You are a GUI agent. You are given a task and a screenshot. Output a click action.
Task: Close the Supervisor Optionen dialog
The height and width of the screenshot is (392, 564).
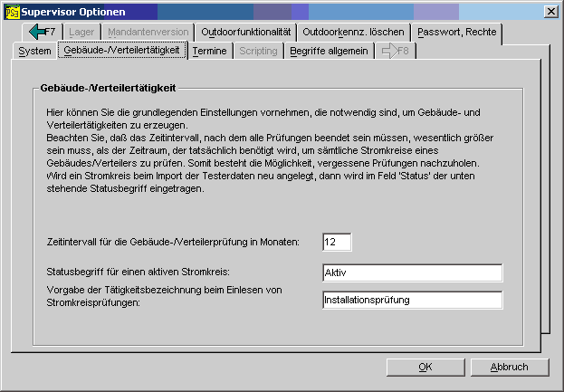tap(551, 12)
